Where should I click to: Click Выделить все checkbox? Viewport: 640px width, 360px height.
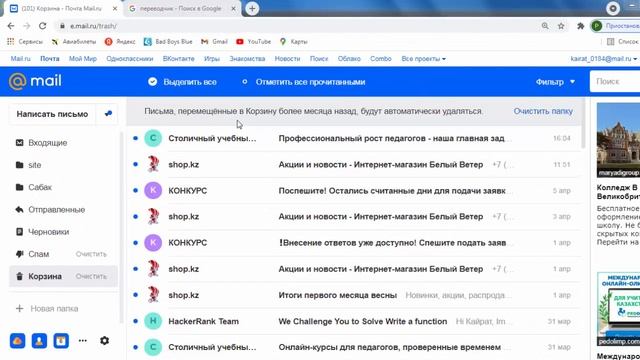pyautogui.click(x=153, y=82)
